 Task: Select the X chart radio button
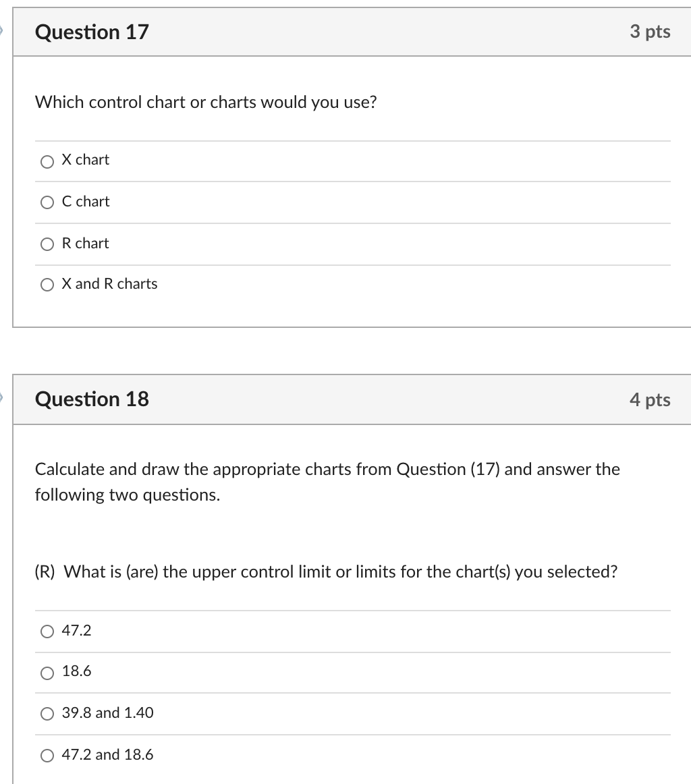click(47, 161)
